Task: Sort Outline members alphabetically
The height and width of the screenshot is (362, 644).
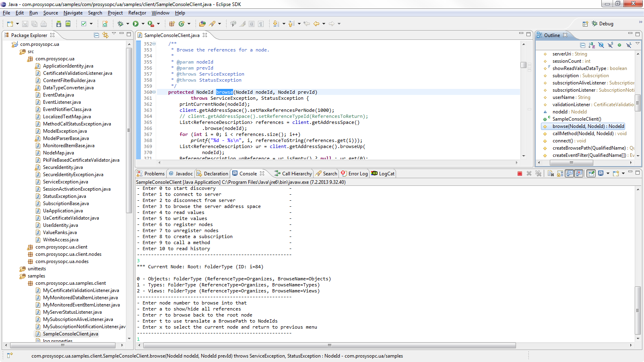Action: (x=592, y=45)
